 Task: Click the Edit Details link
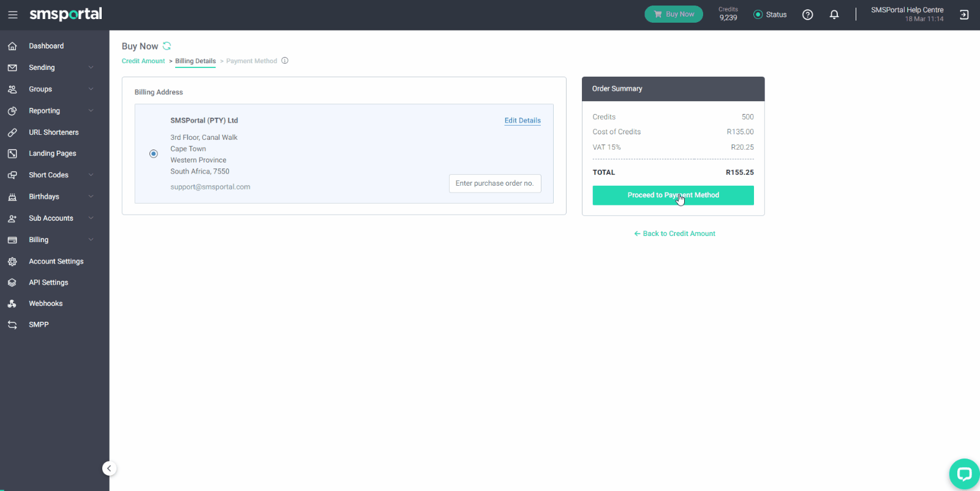(x=522, y=121)
